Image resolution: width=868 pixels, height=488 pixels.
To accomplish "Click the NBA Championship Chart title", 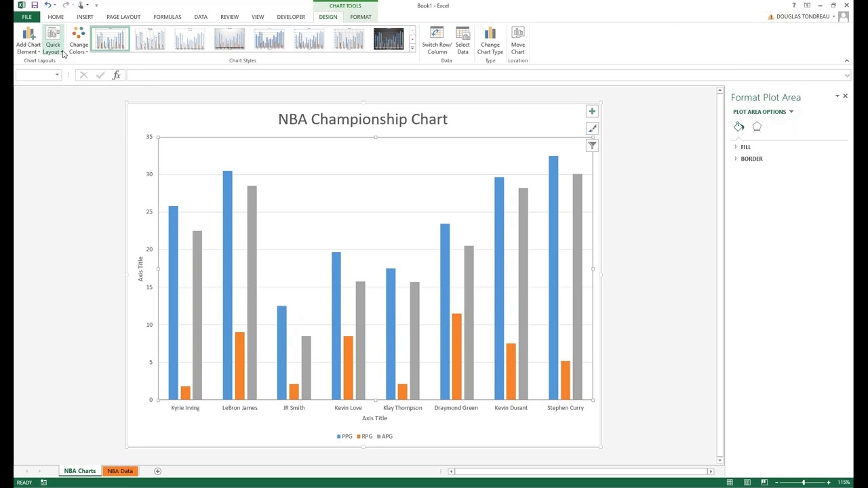I will tap(363, 119).
